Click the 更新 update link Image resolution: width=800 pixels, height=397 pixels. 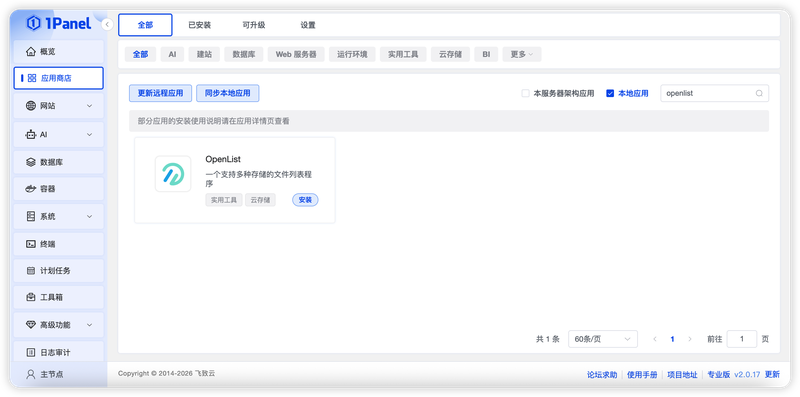772,375
